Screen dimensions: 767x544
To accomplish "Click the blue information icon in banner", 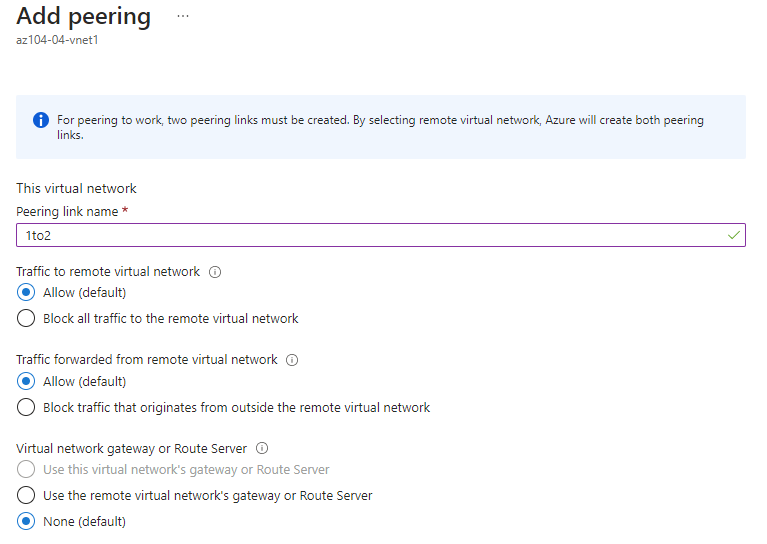I will [41, 120].
